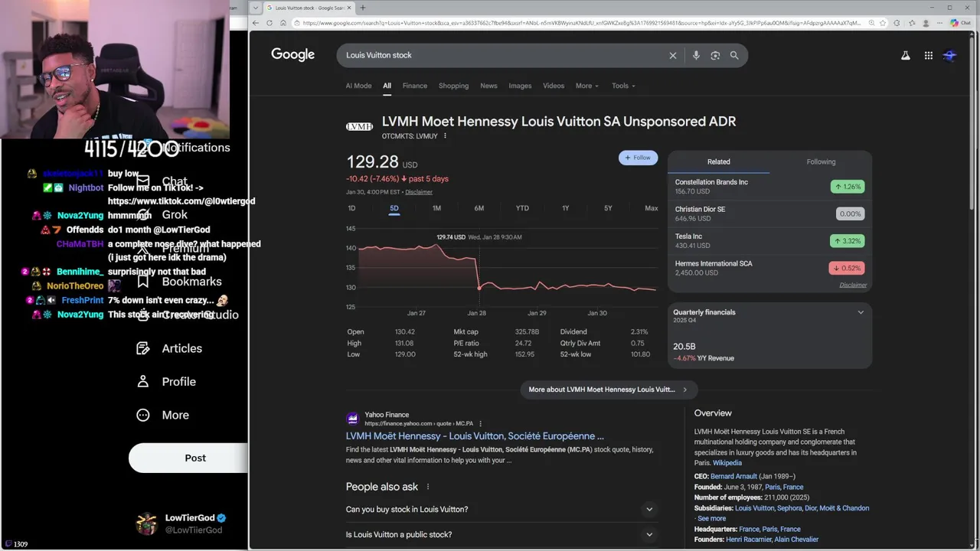Clear the Google search box text
The width and height of the screenshot is (980, 551).
[x=673, y=55]
